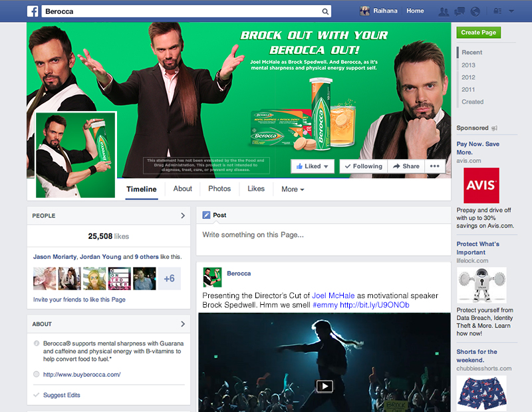Click the Share button
The image size is (532, 412).
click(406, 166)
